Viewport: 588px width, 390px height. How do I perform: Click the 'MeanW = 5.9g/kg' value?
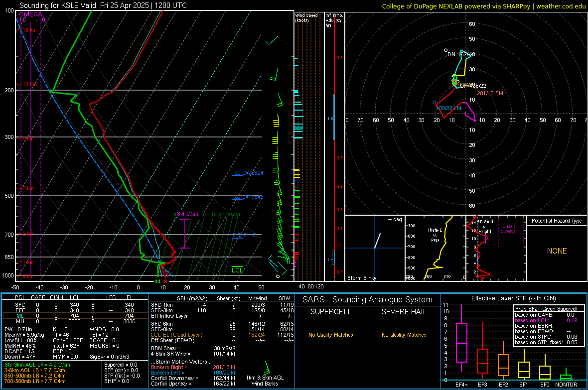click(24, 335)
